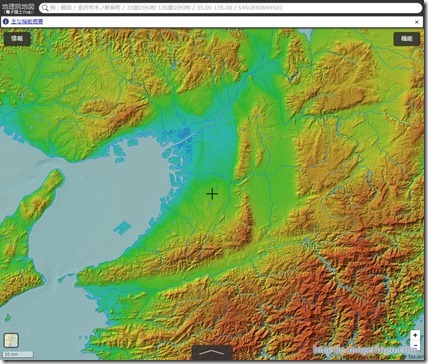Open the base map thumbnail switcher
The height and width of the screenshot is (364, 428).
coord(11,341)
